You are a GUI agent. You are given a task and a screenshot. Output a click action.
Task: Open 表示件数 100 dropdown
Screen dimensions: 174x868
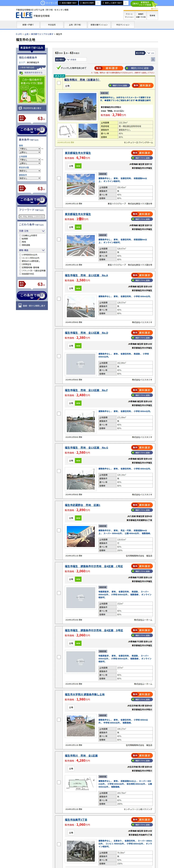click(151, 53)
